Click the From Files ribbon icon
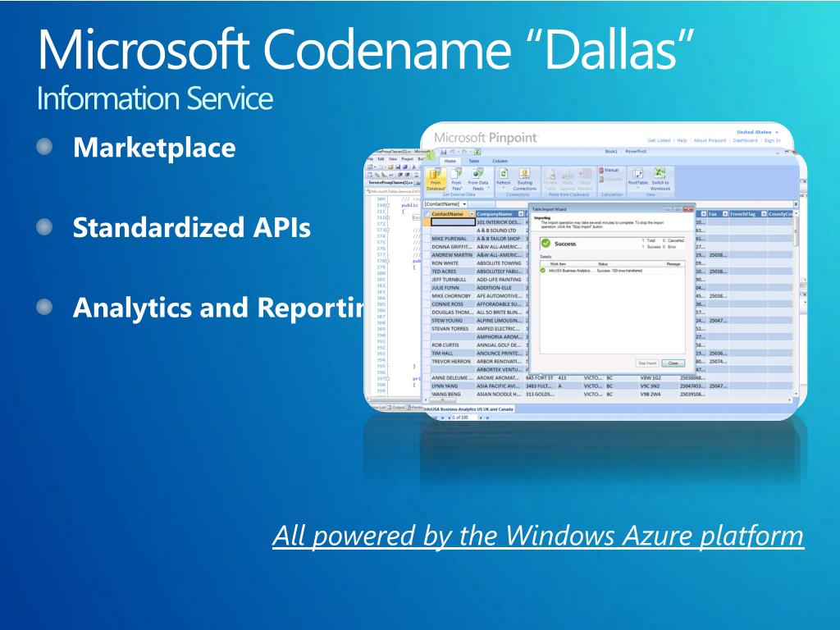This screenshot has height=630, width=840. click(x=456, y=180)
